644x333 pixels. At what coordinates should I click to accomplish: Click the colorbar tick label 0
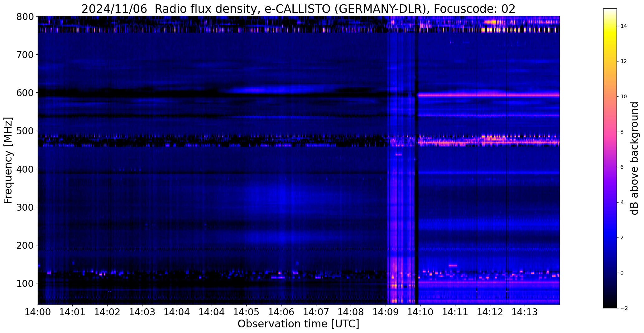[622, 273]
